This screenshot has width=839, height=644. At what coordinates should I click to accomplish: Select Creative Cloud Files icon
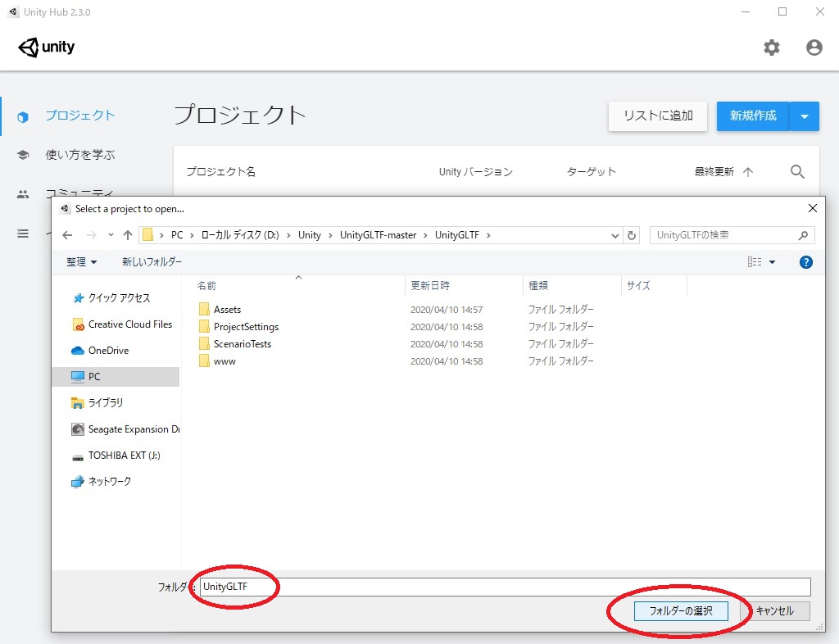coord(78,324)
